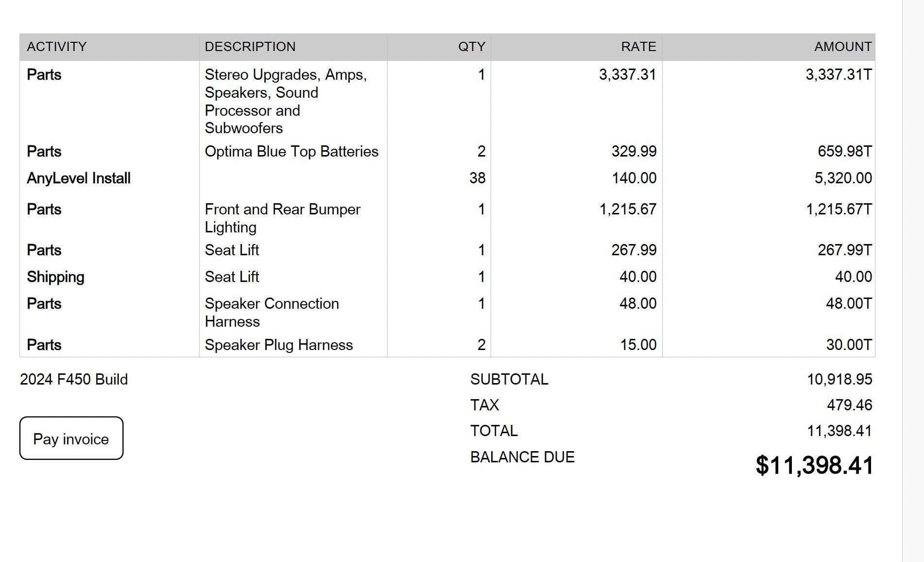Image resolution: width=924 pixels, height=562 pixels.
Task: Click the large $11,398.41 balance due amount
Action: pyautogui.click(x=814, y=466)
